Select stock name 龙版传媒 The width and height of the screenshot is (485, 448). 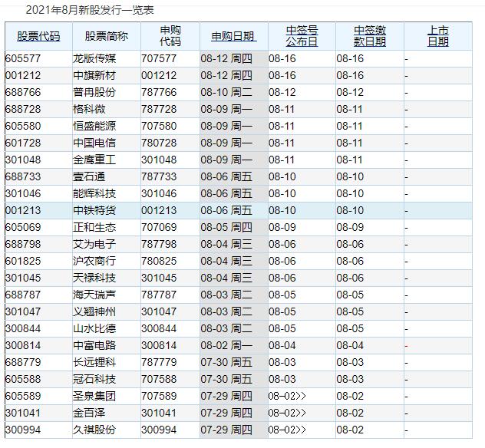[x=94, y=59]
